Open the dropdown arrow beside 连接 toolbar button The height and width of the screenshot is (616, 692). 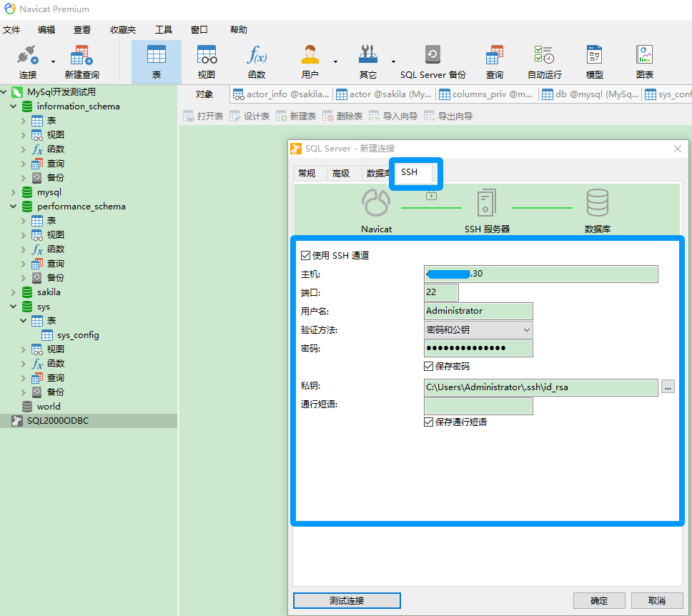click(x=54, y=61)
